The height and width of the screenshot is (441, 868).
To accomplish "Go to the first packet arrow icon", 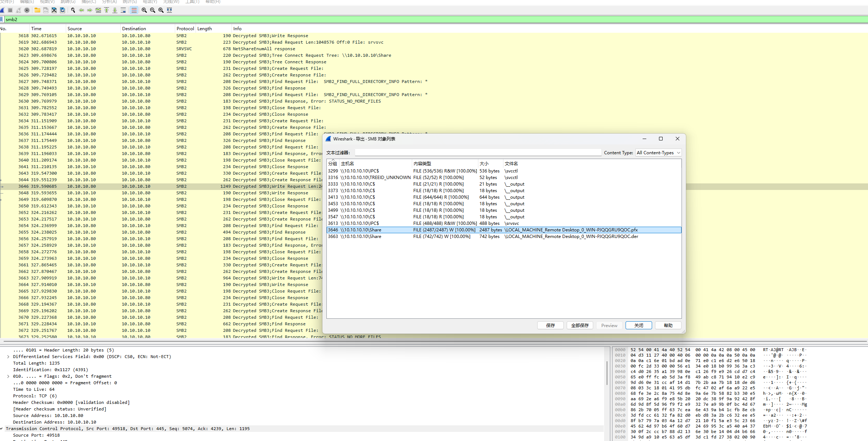I will (107, 10).
